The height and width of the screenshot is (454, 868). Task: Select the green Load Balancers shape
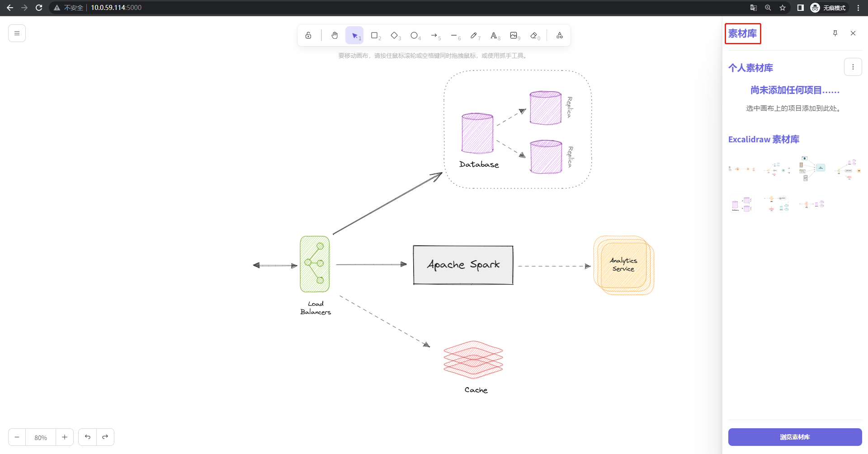(x=315, y=264)
